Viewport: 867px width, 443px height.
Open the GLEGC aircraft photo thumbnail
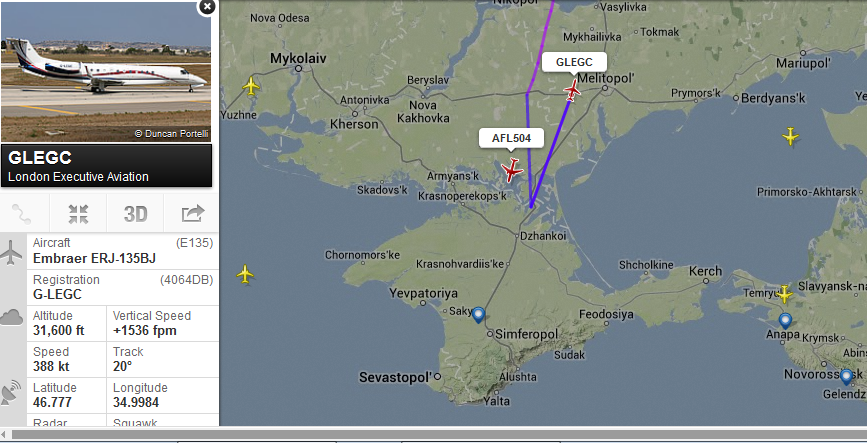(106, 72)
